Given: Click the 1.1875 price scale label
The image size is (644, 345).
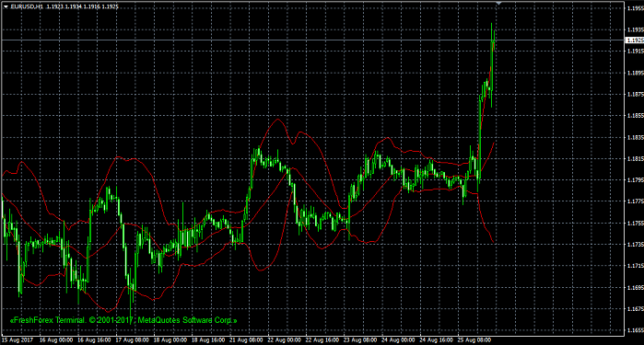Looking at the screenshot, I should [636, 95].
